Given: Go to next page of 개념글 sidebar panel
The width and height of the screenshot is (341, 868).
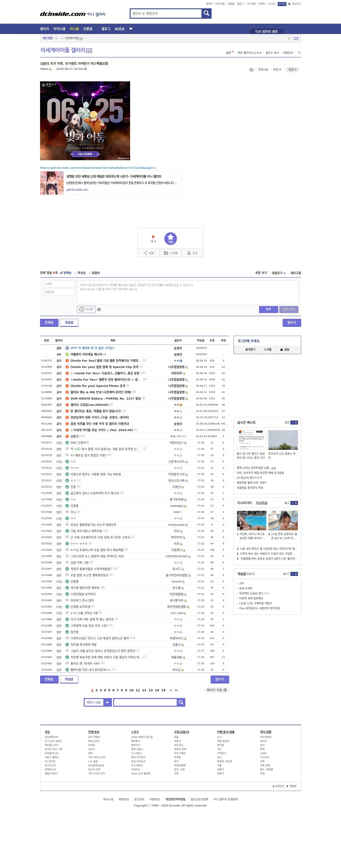Looking at the screenshot, I should click(x=296, y=574).
